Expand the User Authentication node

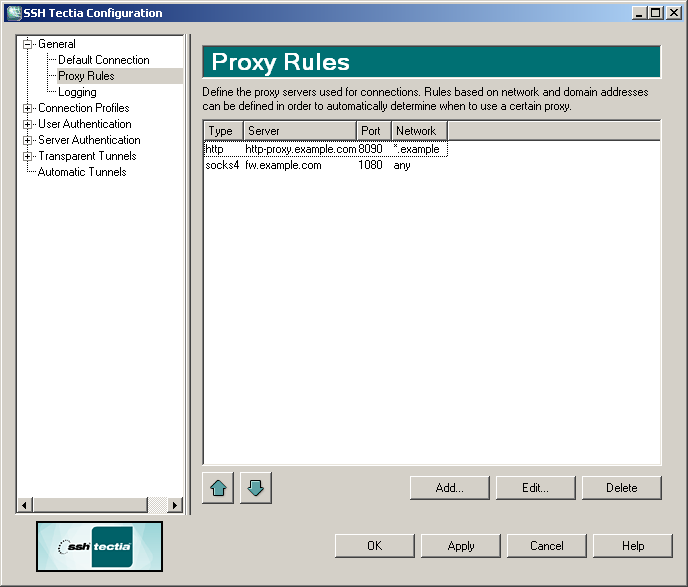coord(28,124)
